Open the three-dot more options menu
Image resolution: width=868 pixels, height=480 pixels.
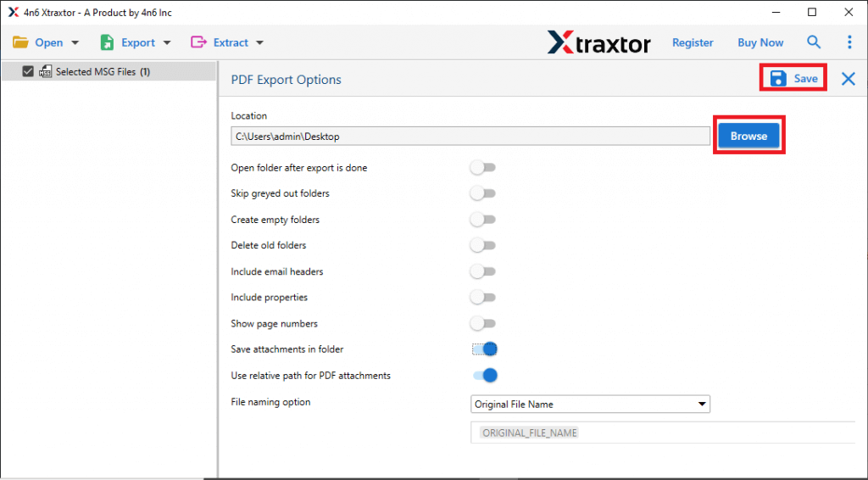click(x=849, y=42)
